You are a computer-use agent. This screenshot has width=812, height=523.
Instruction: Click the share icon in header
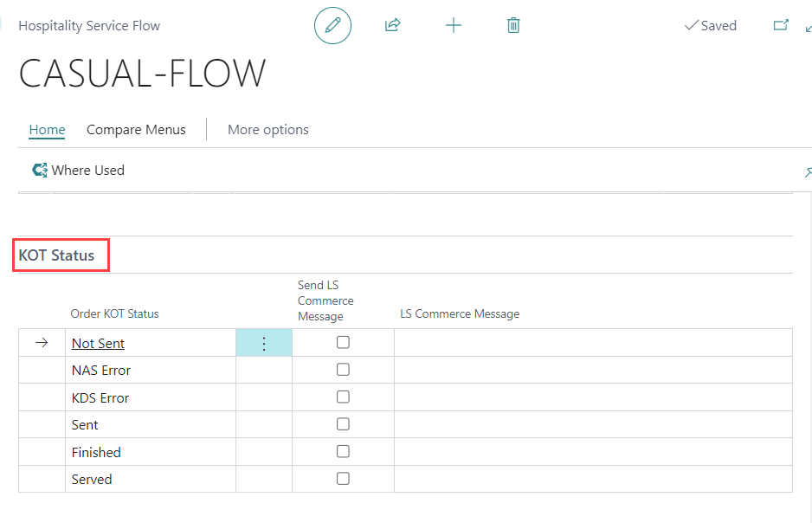point(392,25)
